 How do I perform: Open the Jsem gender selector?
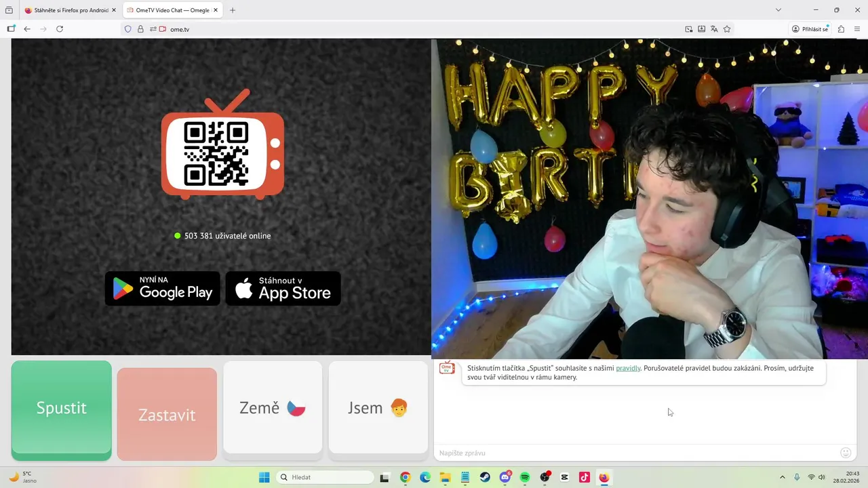[x=378, y=407]
